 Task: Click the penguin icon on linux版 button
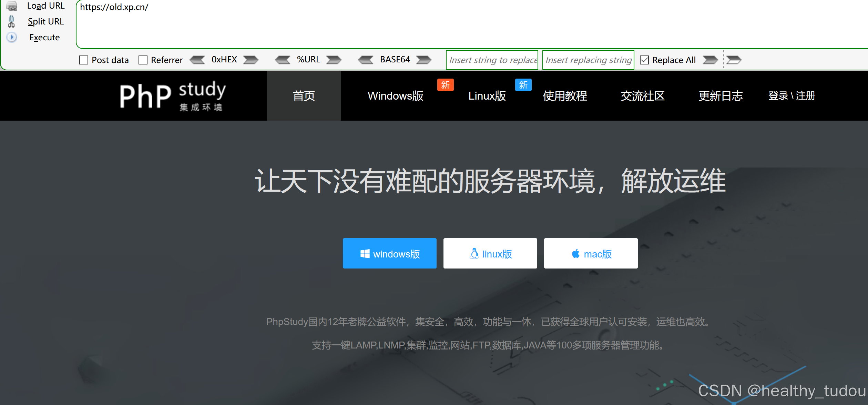coord(474,253)
